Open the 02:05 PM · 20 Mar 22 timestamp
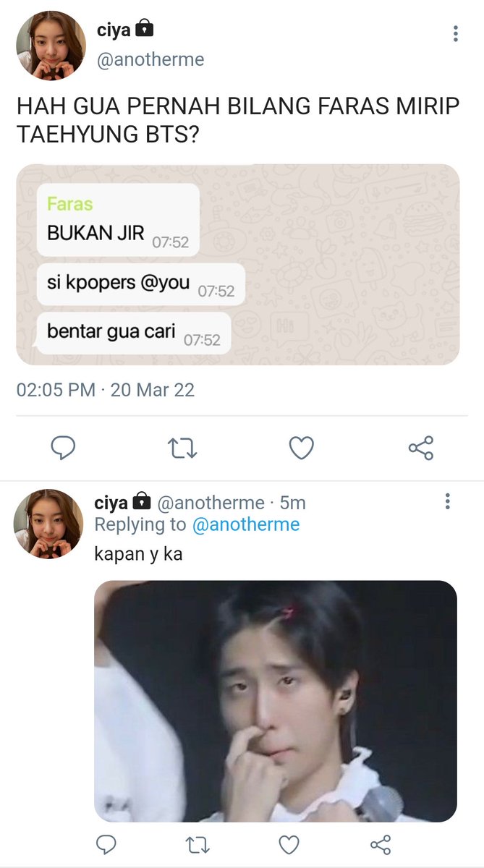The height and width of the screenshot is (868, 484). tap(106, 390)
